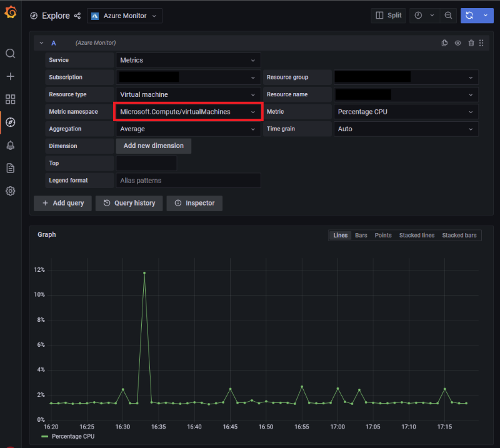Click the zoom out time range icon
Image resolution: width=500 pixels, height=448 pixels.
tap(448, 15)
